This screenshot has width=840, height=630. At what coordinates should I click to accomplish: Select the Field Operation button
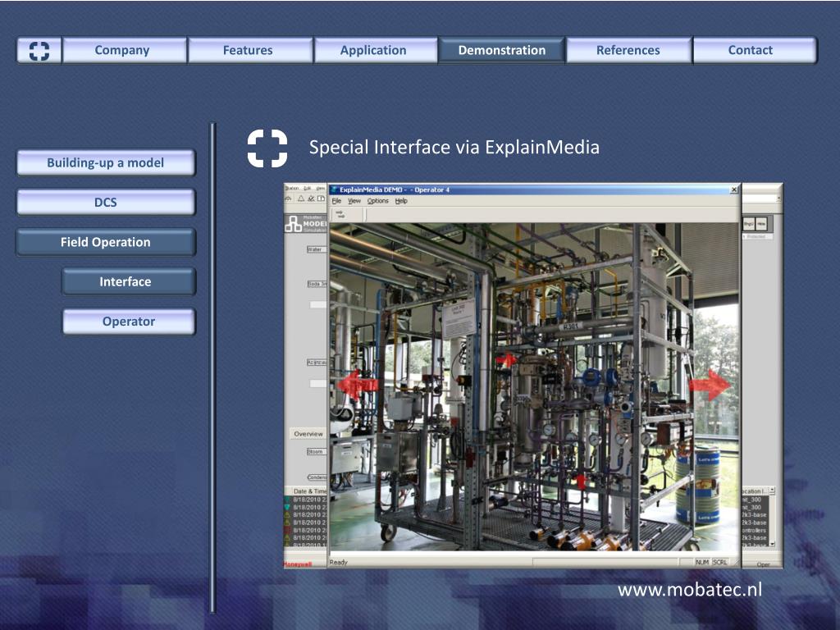click(x=106, y=242)
